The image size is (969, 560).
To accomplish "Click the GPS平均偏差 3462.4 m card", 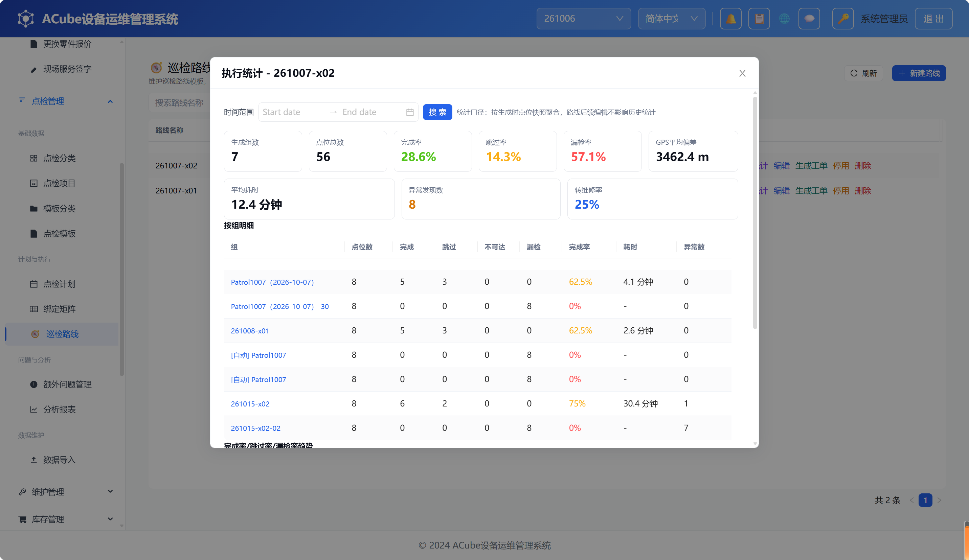I will click(693, 151).
